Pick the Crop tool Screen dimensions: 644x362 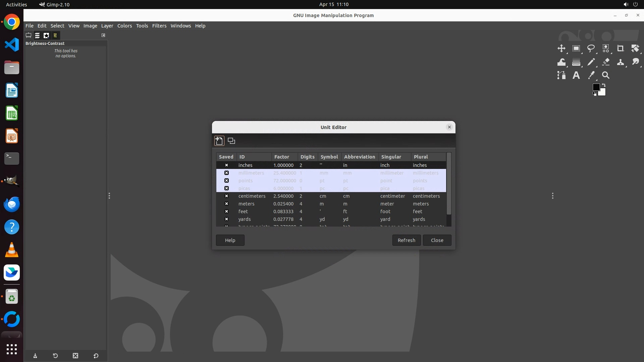pyautogui.click(x=620, y=49)
